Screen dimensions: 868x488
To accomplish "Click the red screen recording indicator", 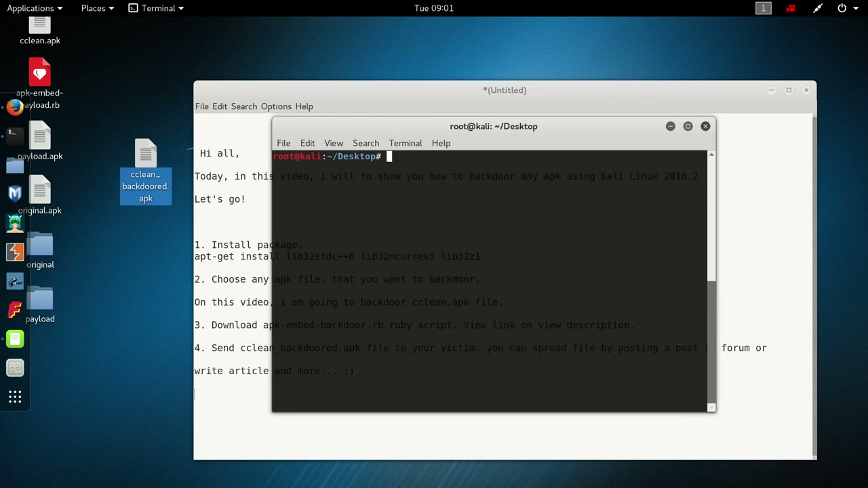I will [791, 8].
